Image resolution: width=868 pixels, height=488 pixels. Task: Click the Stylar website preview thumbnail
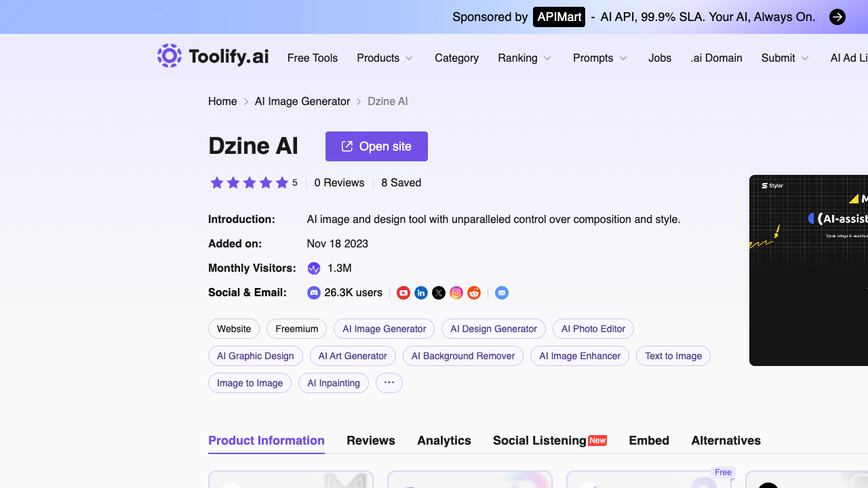[808, 270]
